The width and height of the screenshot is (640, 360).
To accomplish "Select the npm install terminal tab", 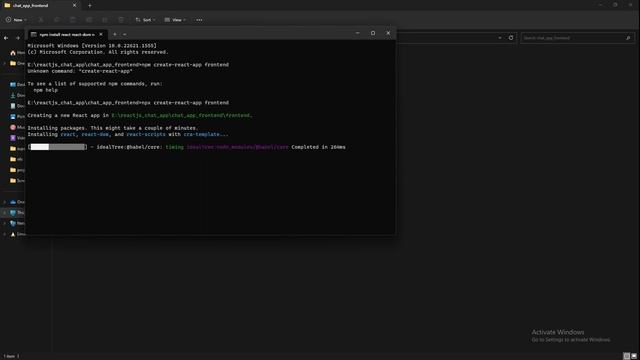I will (67, 35).
